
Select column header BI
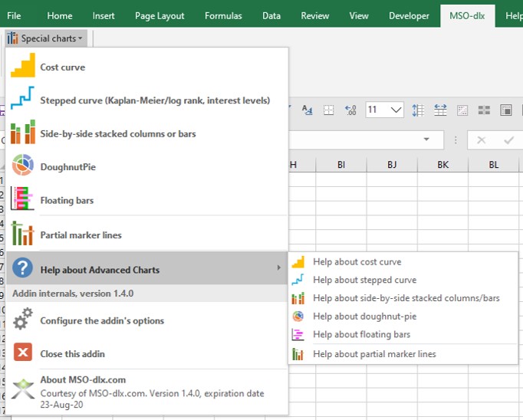tap(341, 164)
